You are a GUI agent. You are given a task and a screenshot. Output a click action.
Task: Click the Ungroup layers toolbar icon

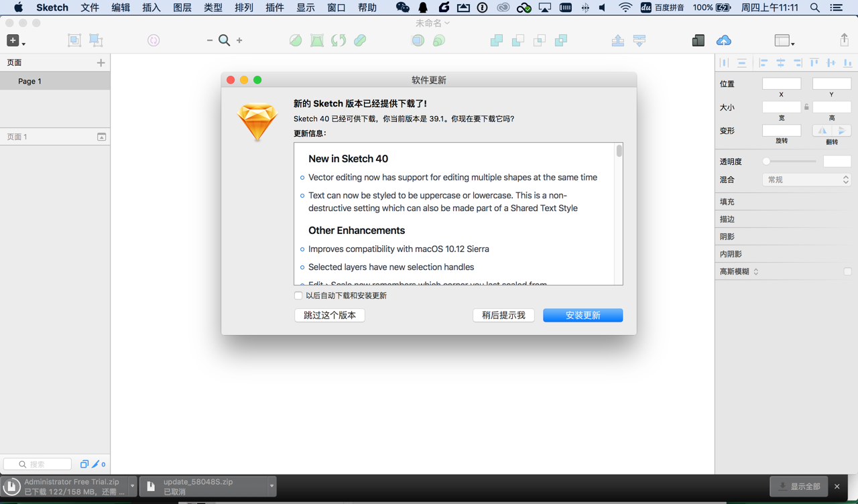pyautogui.click(x=97, y=41)
